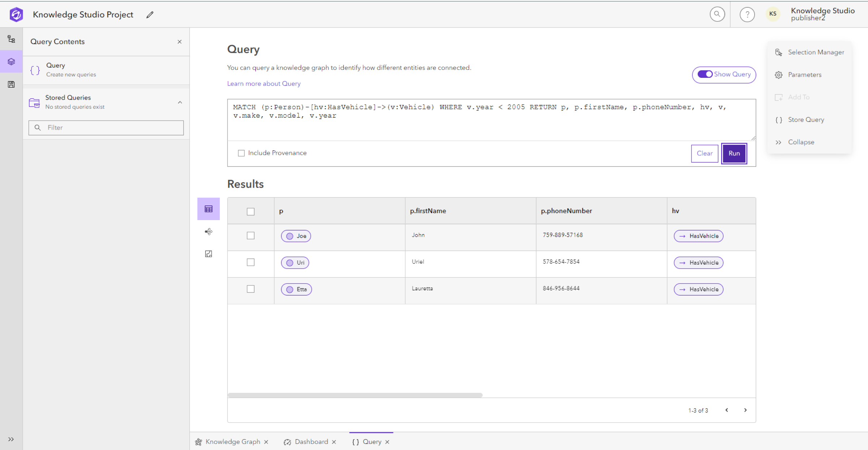This screenshot has height=450, width=868.
Task: Collapse the right panel options
Action: coord(800,142)
